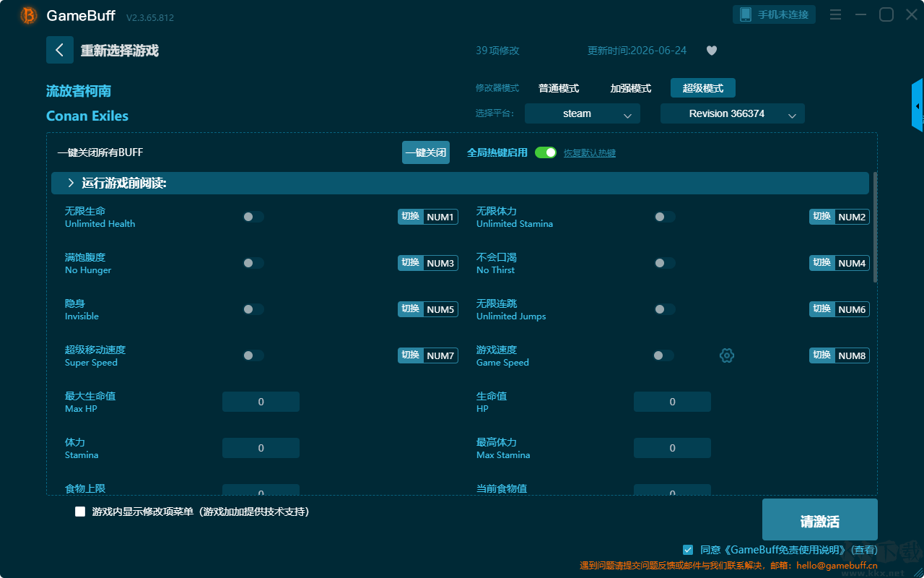Click NUM7 hotkey for Super Speed
This screenshot has width=924, height=578.
point(440,355)
